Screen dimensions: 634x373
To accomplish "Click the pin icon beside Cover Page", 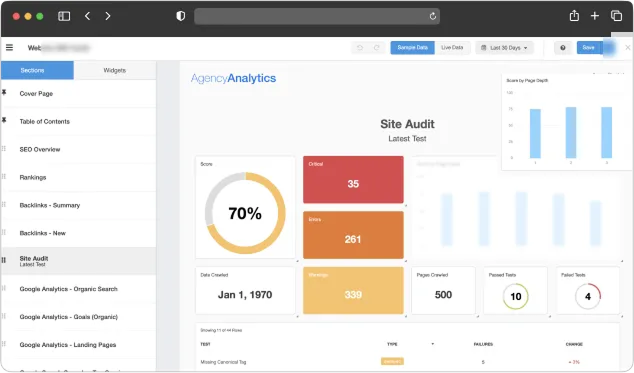I will tap(4, 93).
